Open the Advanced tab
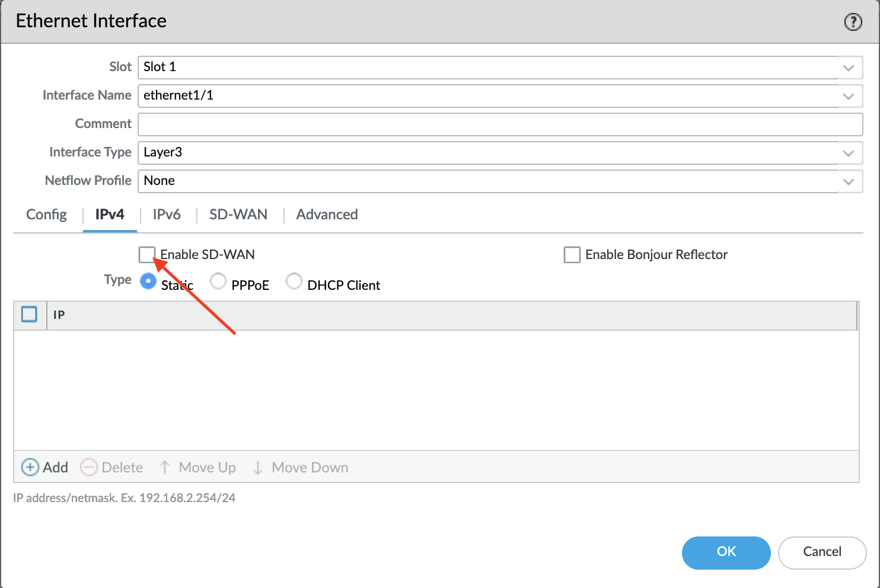 (327, 215)
